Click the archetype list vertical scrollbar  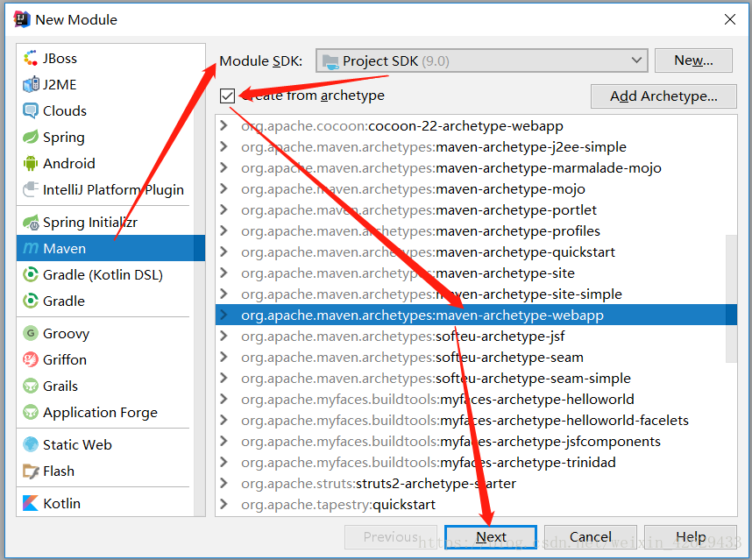point(731,298)
